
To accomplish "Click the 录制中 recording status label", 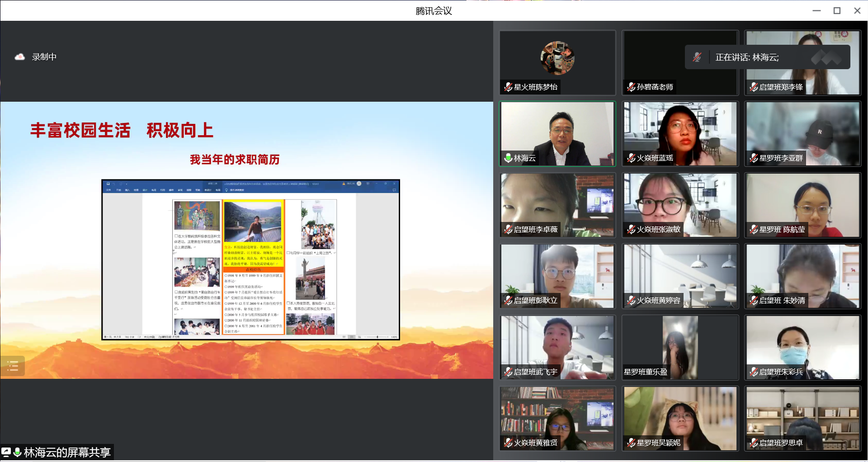I will 44,57.
